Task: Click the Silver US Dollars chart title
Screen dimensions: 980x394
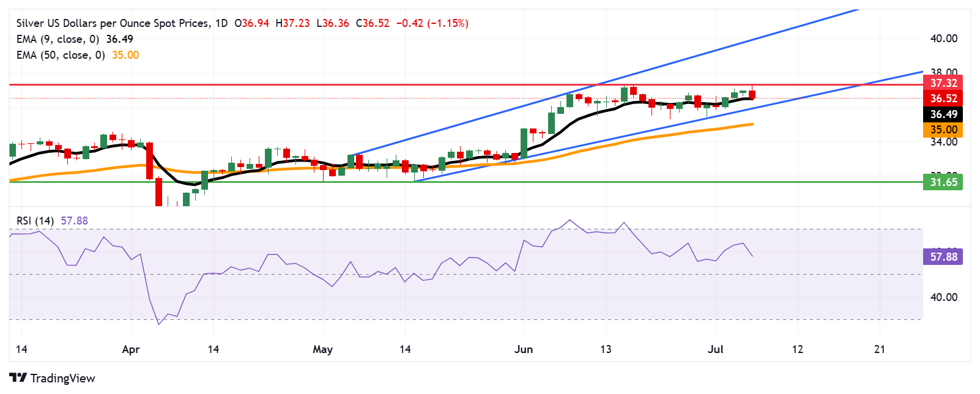Action: (113, 23)
